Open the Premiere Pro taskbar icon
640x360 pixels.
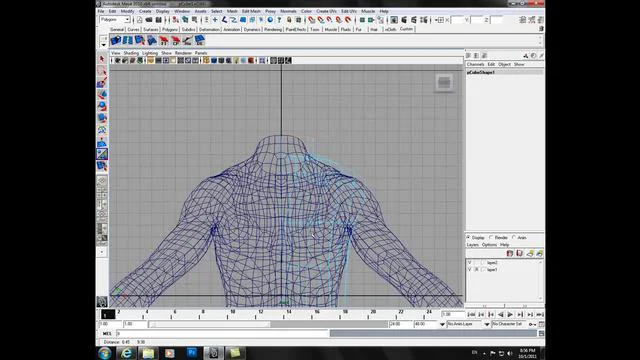pos(191,353)
